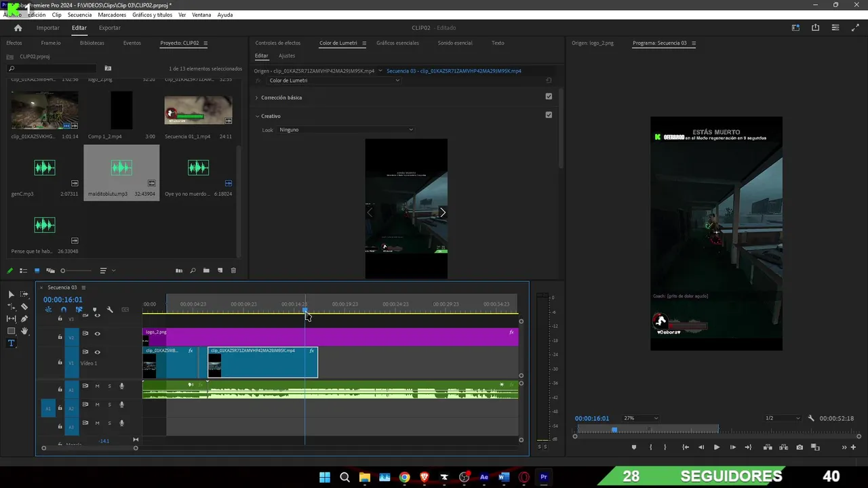Viewport: 868px width, 488px height.
Task: Click the new item icon in project panel
Action: point(220,270)
